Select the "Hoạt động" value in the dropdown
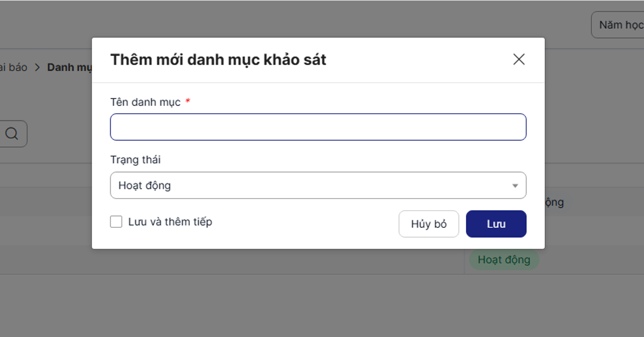This screenshot has width=644, height=337. [x=145, y=185]
